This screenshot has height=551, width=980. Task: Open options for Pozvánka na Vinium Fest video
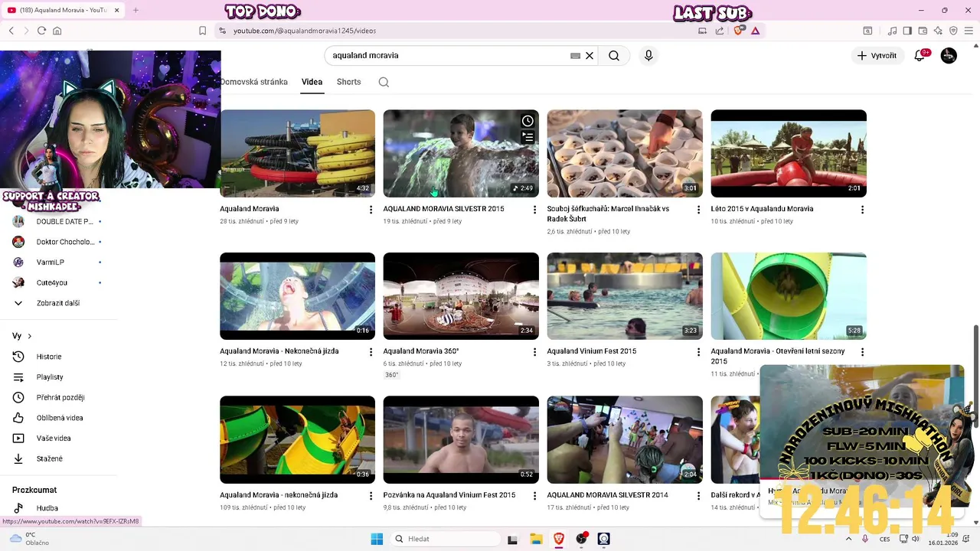pos(534,496)
